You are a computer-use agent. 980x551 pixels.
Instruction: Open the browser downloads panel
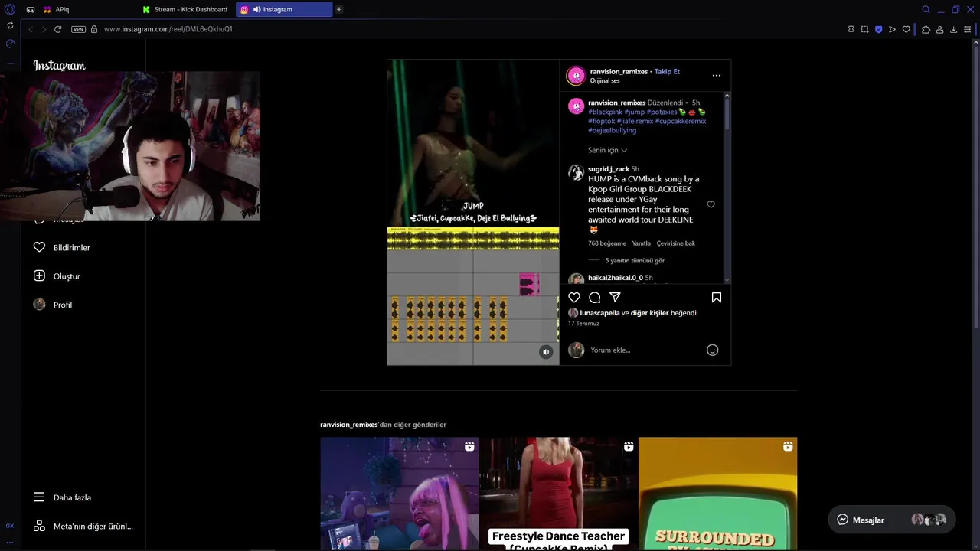click(953, 29)
